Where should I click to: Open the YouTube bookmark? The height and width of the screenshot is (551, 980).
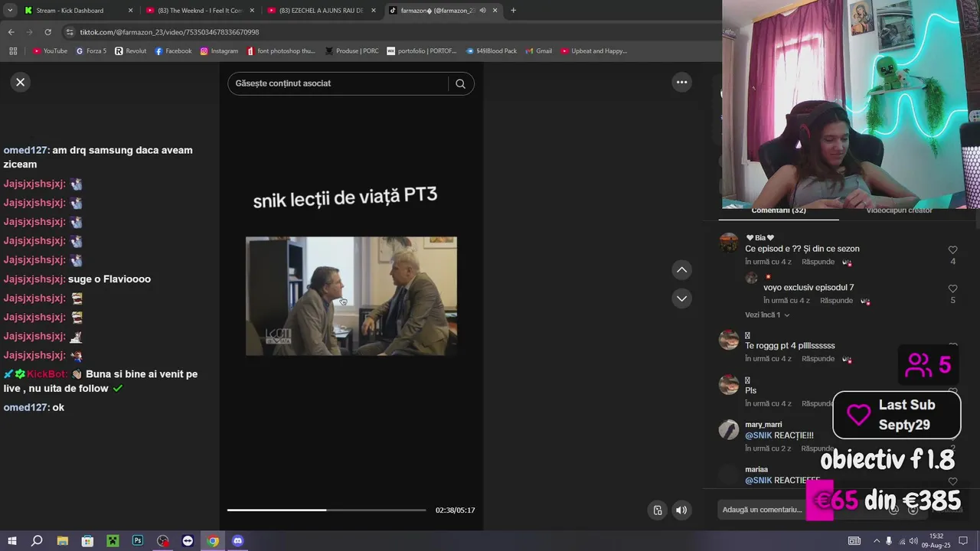click(x=50, y=51)
